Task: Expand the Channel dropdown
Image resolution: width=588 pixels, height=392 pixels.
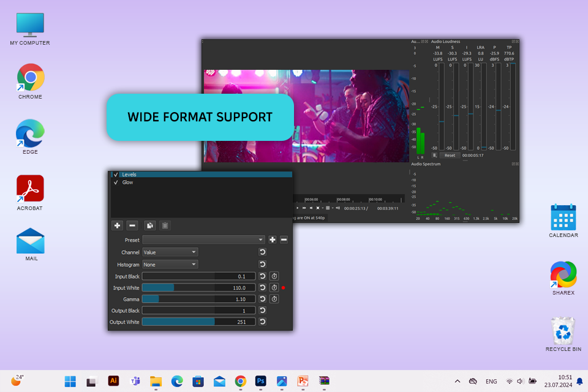Action: [x=170, y=252]
